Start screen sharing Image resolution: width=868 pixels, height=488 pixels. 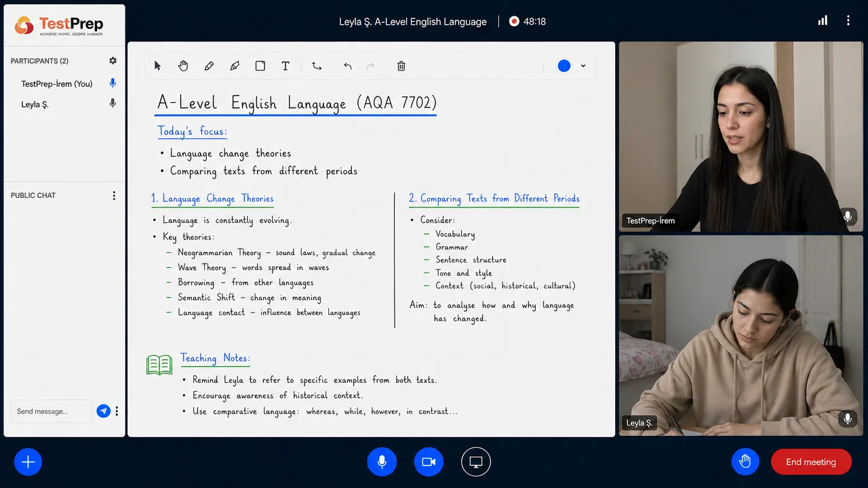coord(476,462)
